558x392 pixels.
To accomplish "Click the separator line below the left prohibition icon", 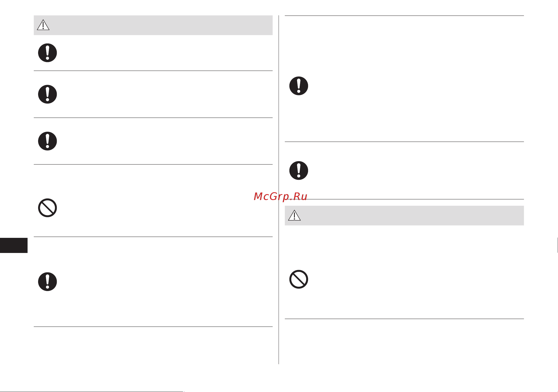I will (153, 237).
